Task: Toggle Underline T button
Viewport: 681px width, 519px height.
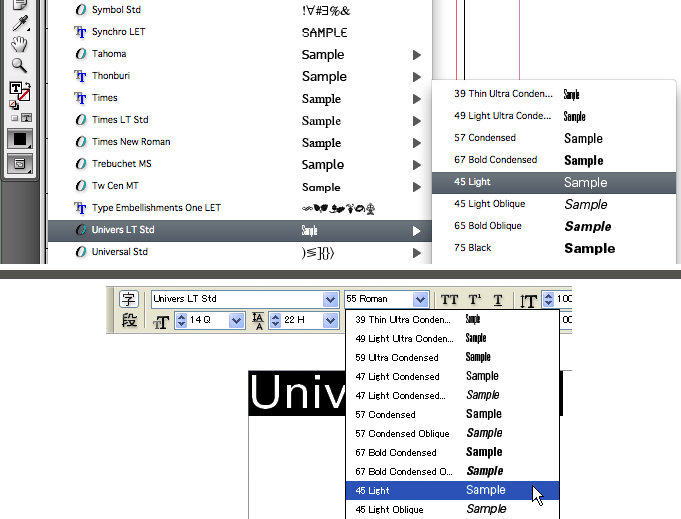Action: coord(498,300)
